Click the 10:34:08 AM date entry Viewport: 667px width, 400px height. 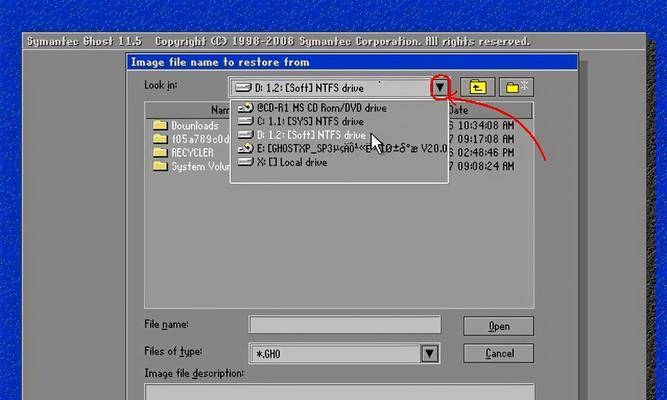point(486,126)
